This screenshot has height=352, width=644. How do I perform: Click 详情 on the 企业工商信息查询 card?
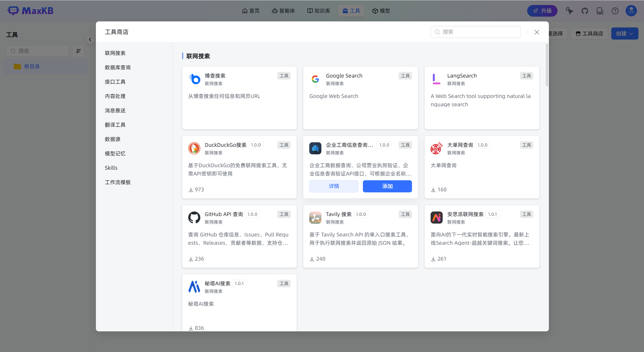(334, 186)
